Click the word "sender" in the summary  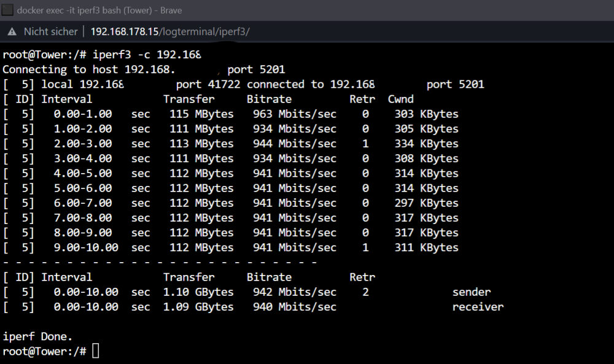tap(472, 292)
